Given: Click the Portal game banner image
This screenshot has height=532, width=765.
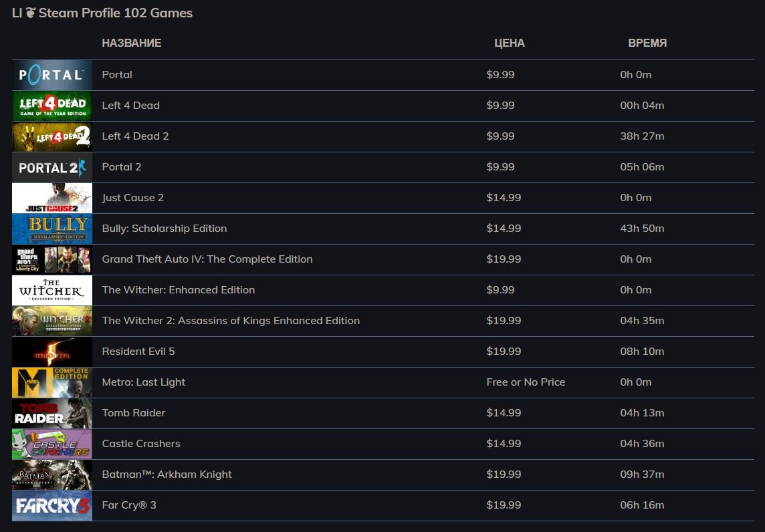Looking at the screenshot, I should click(52, 75).
